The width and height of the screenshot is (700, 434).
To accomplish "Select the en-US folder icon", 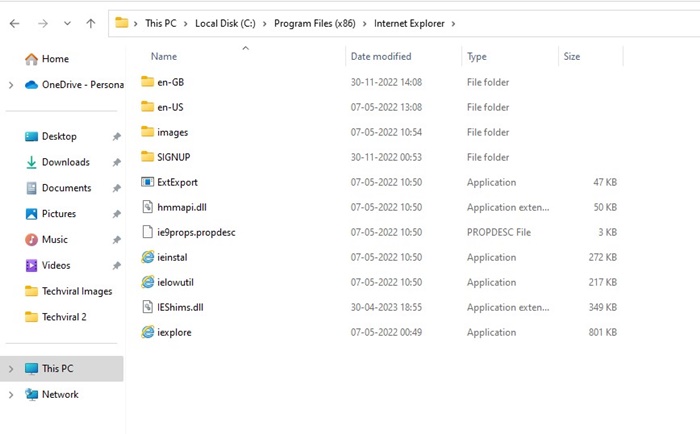I will pyautogui.click(x=147, y=107).
